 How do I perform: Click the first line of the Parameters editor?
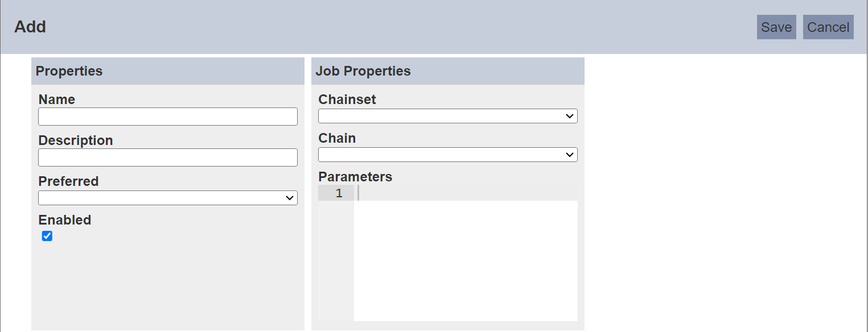pyautogui.click(x=466, y=193)
